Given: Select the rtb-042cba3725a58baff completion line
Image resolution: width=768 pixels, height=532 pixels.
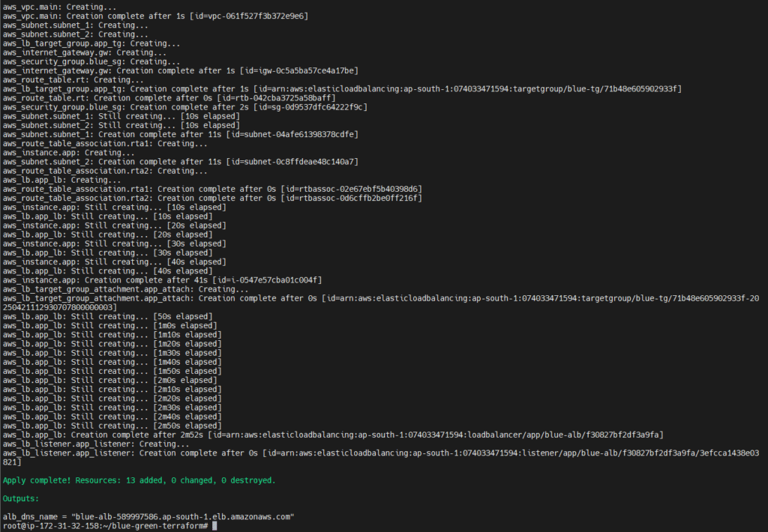Looking at the screenshot, I should coord(169,98).
